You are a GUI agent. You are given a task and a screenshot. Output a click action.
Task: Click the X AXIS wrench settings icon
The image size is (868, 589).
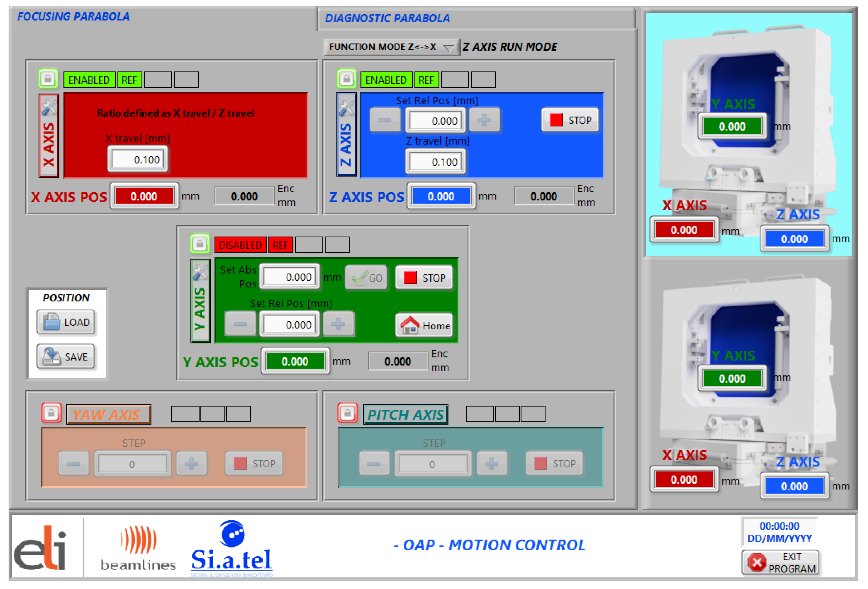(x=49, y=108)
